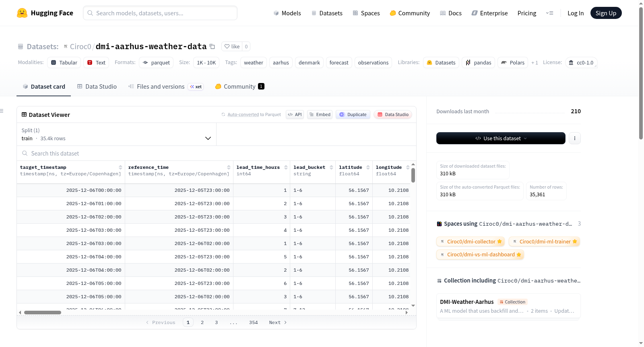
Task: Select the parquet format tag
Action: tap(156, 62)
